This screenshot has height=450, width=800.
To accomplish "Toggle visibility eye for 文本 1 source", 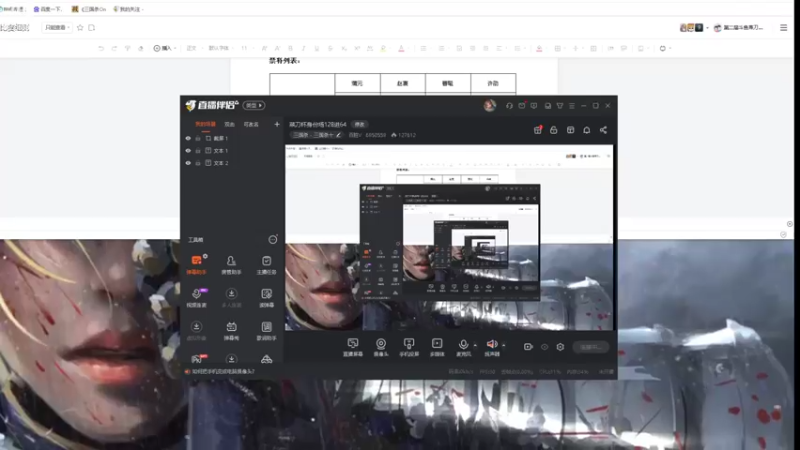I will point(188,151).
